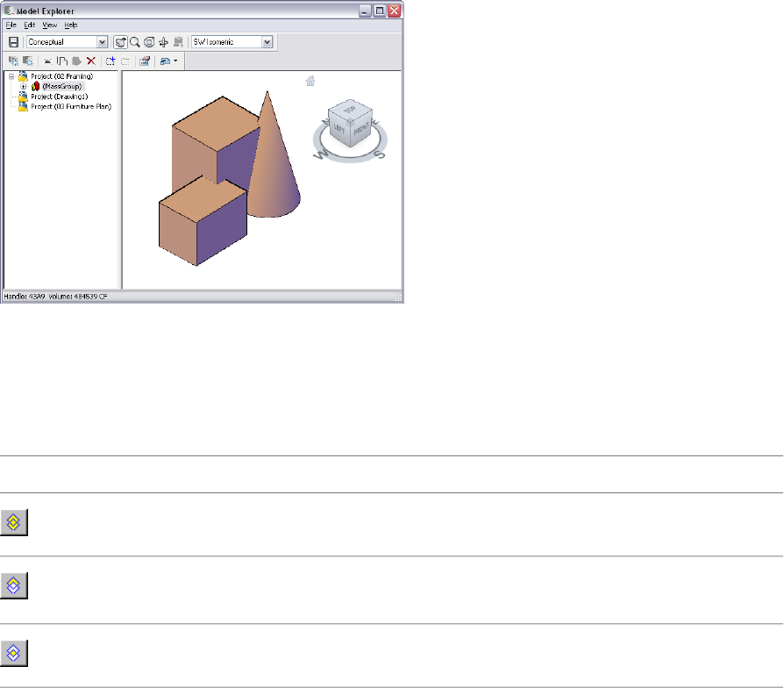Click the LEFT face of ViewCube
The width and height of the screenshot is (784, 688).
click(x=339, y=129)
